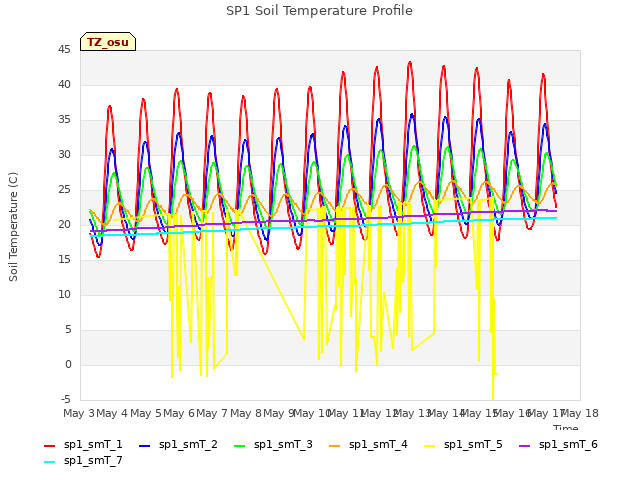The image size is (640, 480).
Task: Click the TZ_osu annotation label
Action: 108,42
